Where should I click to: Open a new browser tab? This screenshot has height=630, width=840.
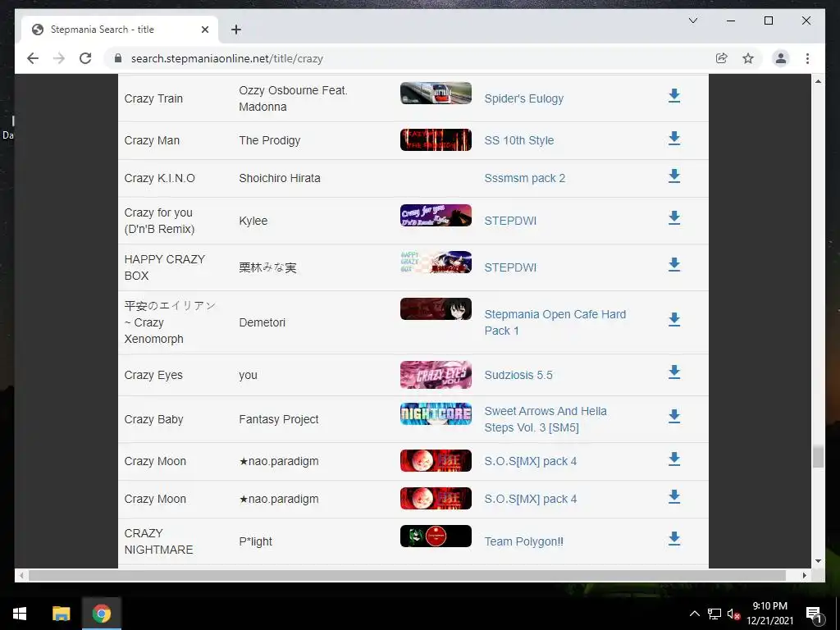(x=236, y=30)
